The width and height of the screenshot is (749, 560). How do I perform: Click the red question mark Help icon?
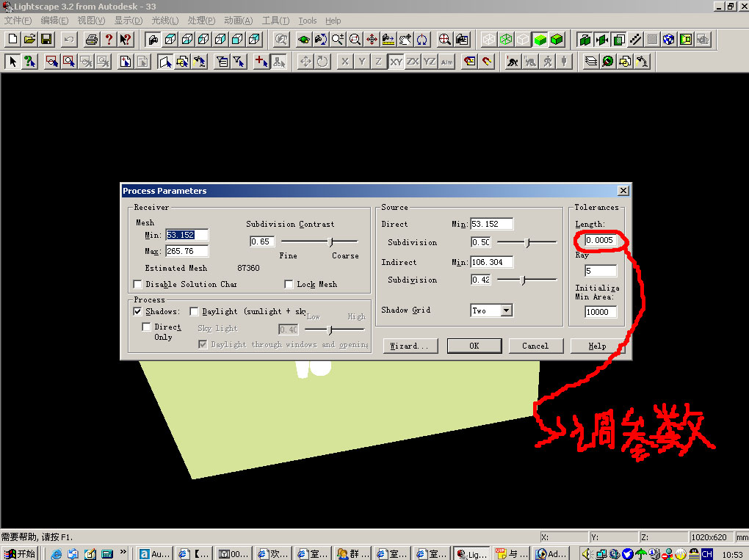coord(109,39)
